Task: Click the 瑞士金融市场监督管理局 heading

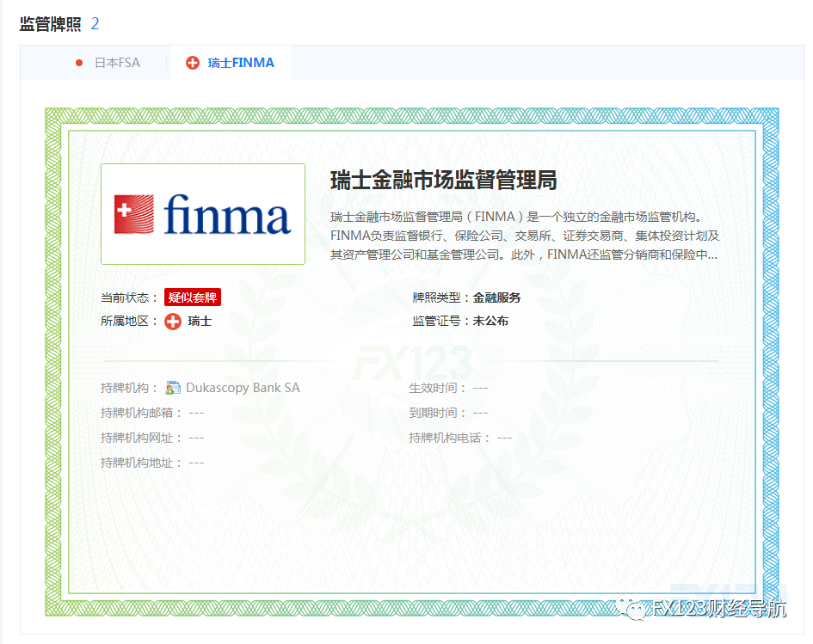Action: click(x=443, y=181)
